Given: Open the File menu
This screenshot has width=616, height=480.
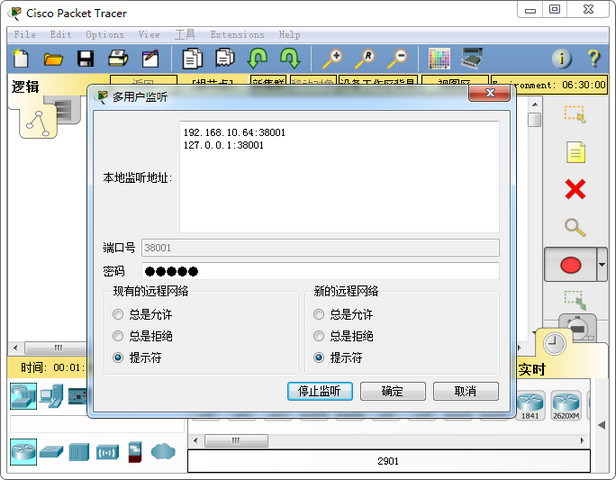Looking at the screenshot, I should 25,35.
